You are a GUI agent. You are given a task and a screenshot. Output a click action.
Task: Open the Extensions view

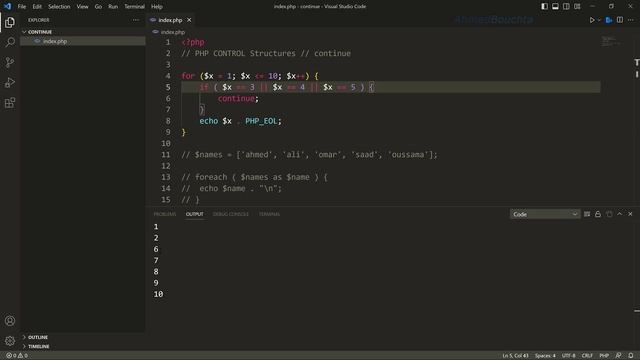(x=10, y=102)
